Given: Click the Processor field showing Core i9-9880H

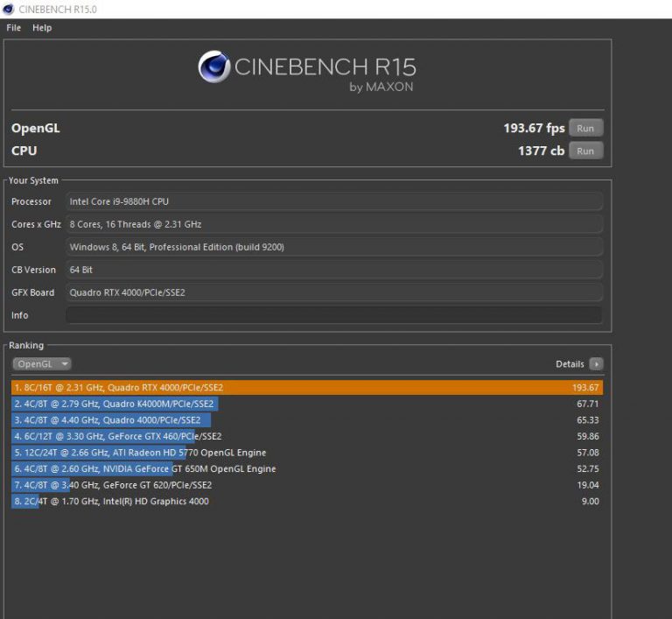Looking at the screenshot, I should click(x=333, y=201).
